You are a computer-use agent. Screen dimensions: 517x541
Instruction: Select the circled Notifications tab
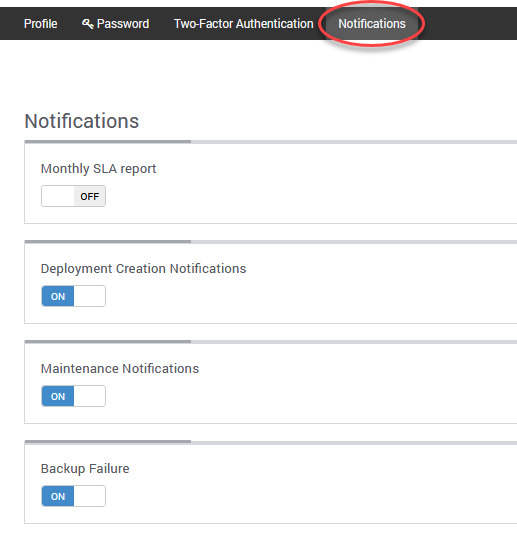click(372, 24)
